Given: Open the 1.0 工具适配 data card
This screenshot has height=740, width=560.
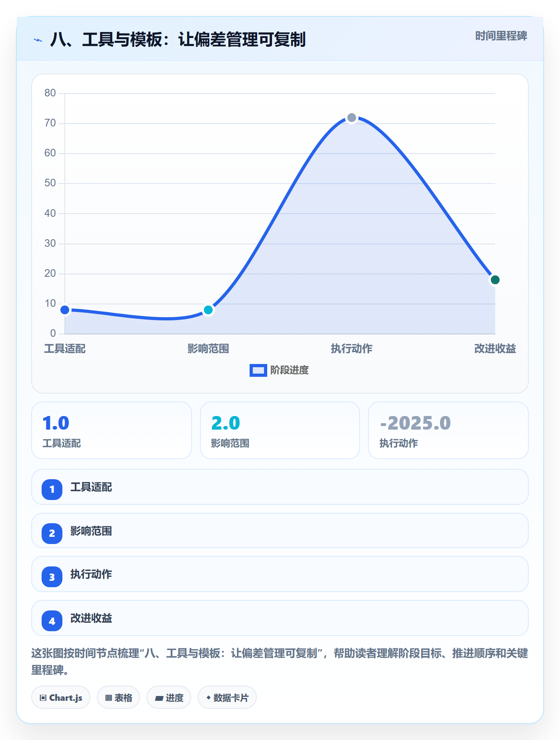Looking at the screenshot, I should pyautogui.click(x=112, y=430).
